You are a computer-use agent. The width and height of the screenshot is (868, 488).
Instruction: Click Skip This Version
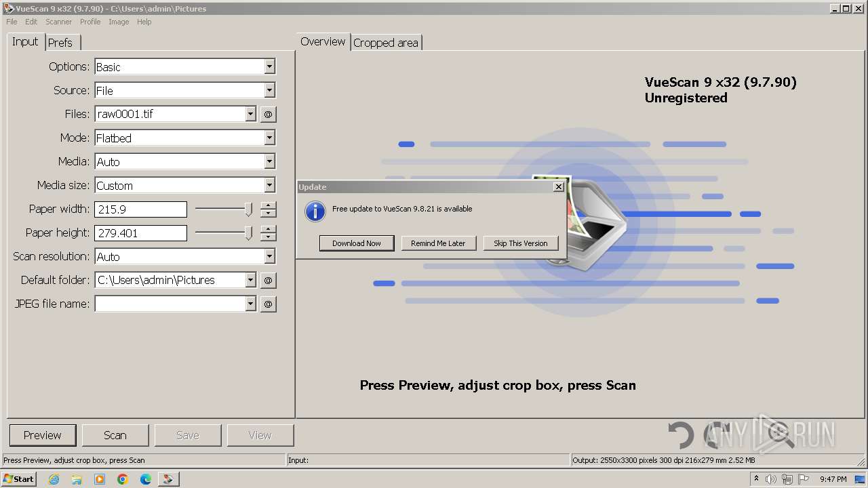(521, 243)
